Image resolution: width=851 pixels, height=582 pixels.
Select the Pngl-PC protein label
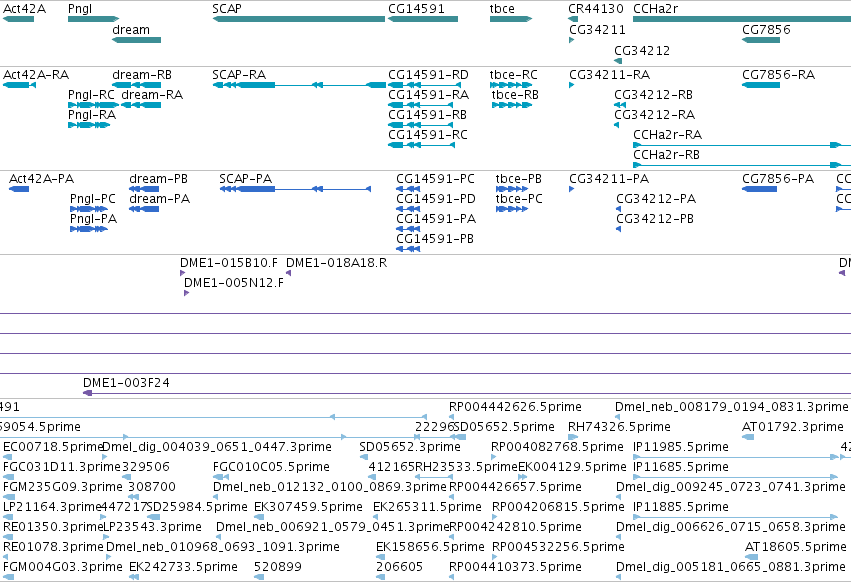point(93,199)
